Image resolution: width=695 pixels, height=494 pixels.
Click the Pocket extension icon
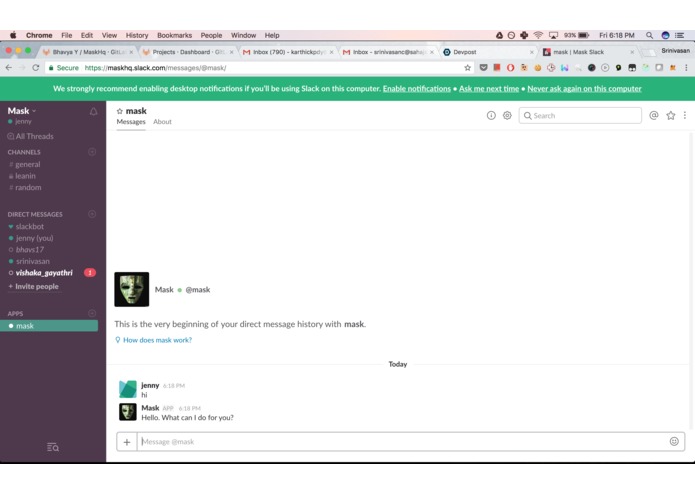point(484,68)
